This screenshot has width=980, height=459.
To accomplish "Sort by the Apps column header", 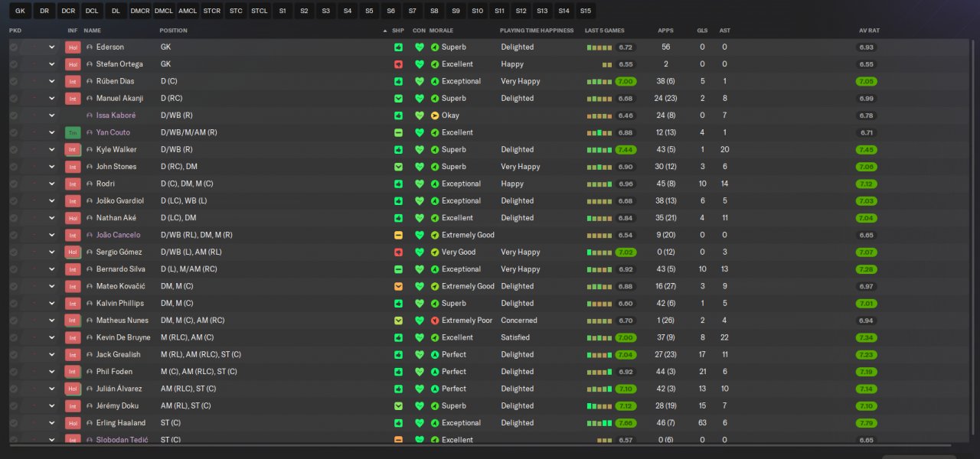I will click(x=665, y=31).
